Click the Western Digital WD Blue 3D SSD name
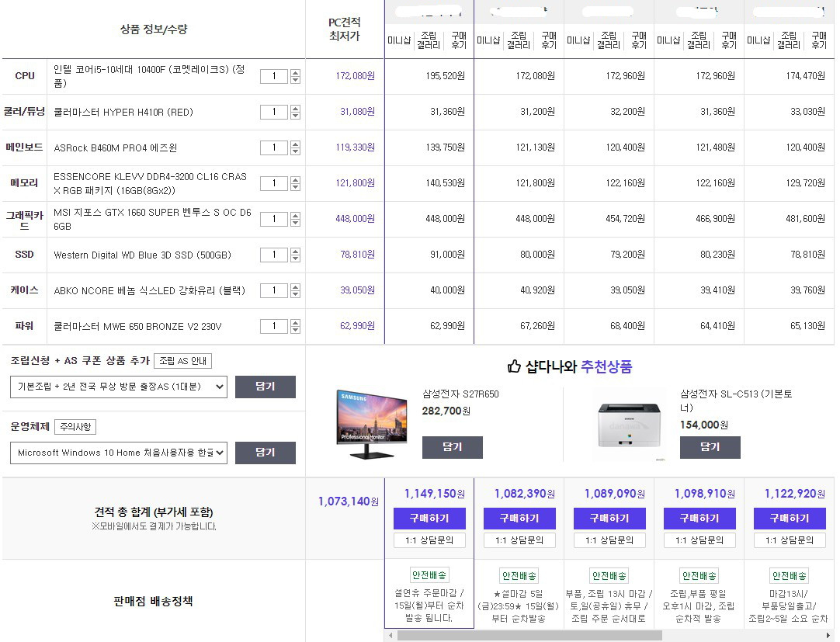The width and height of the screenshot is (840, 642). click(143, 255)
